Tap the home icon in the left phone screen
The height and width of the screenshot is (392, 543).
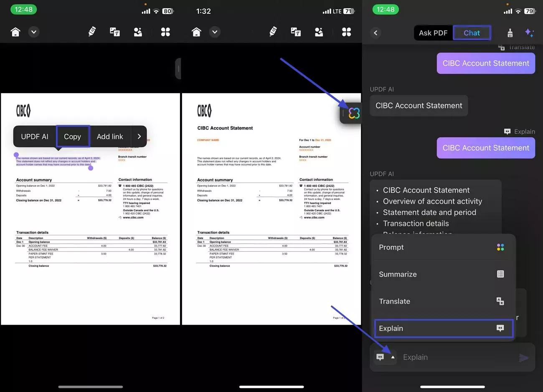[15, 32]
